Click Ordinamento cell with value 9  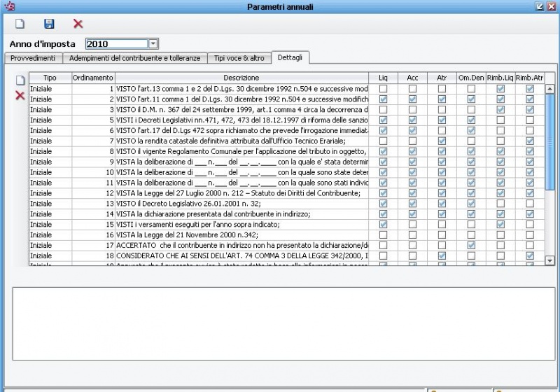(93, 162)
